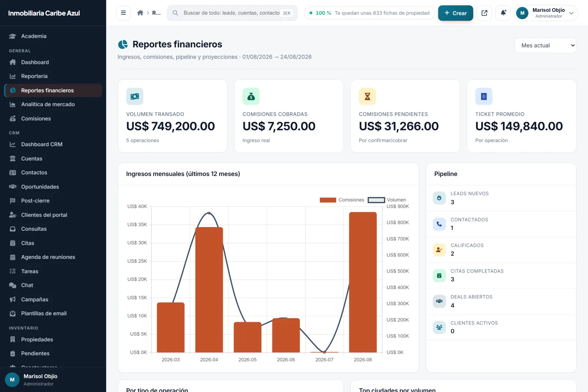Click the Volumen transado cash icon

pyautogui.click(x=135, y=96)
